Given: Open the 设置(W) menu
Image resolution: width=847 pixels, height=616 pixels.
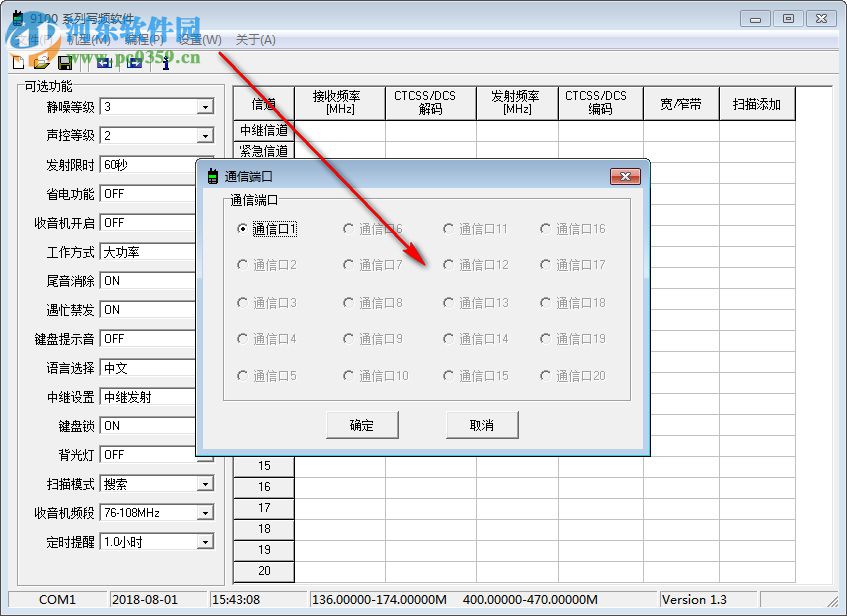Looking at the screenshot, I should pos(200,40).
